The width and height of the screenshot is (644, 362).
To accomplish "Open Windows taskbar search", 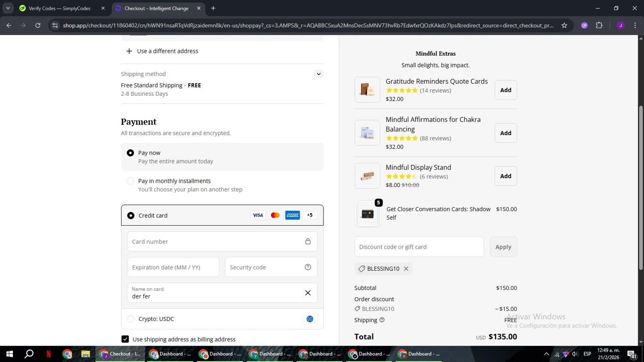I will (29, 354).
